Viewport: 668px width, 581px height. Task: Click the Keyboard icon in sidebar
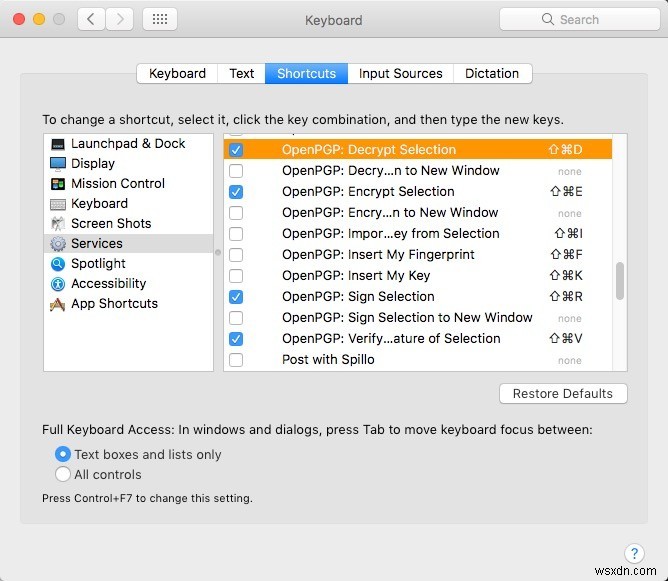[x=58, y=204]
